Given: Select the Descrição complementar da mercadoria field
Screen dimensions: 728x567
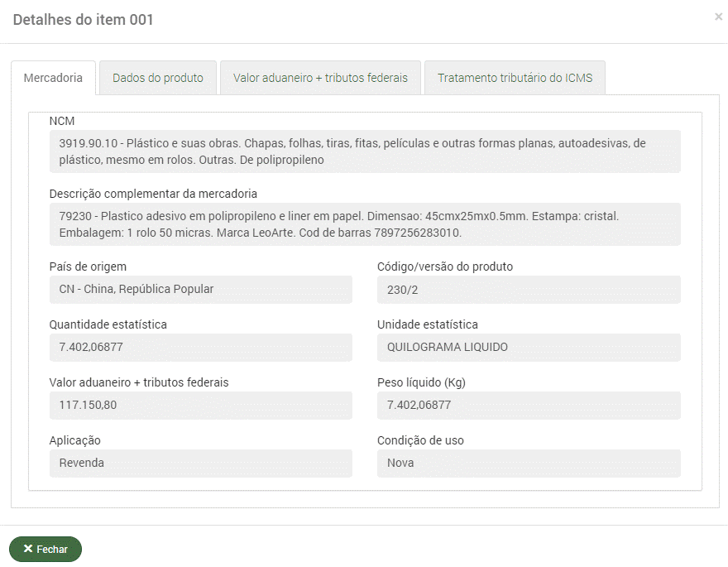Looking at the screenshot, I should point(365,224).
